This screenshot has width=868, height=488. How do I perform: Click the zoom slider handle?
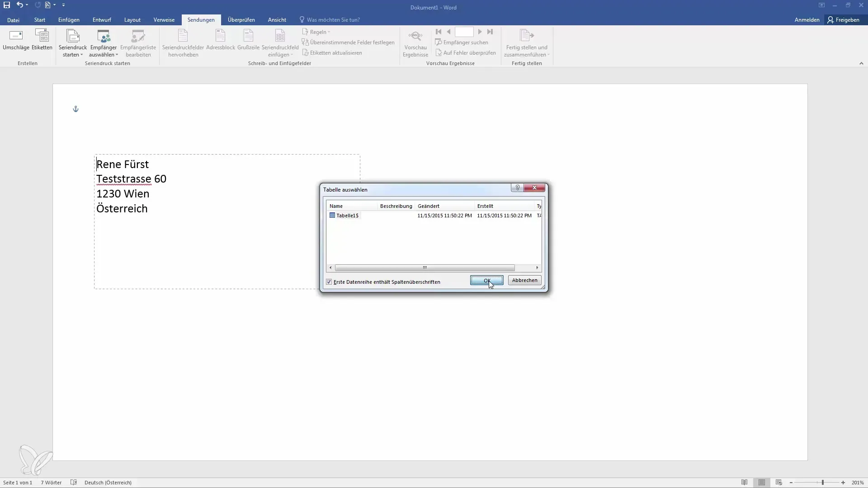[x=823, y=483]
